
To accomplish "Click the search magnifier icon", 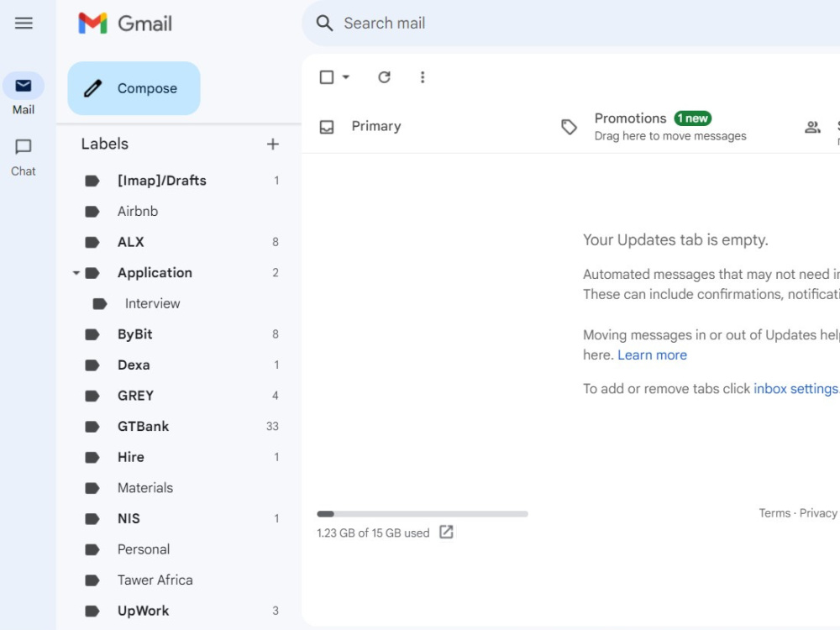I will 324,23.
